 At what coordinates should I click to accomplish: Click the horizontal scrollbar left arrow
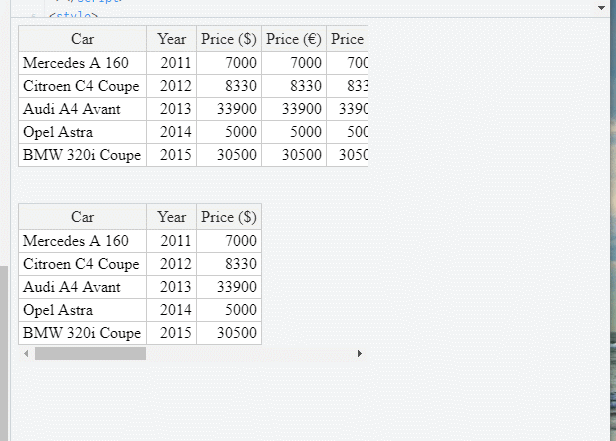coord(26,353)
